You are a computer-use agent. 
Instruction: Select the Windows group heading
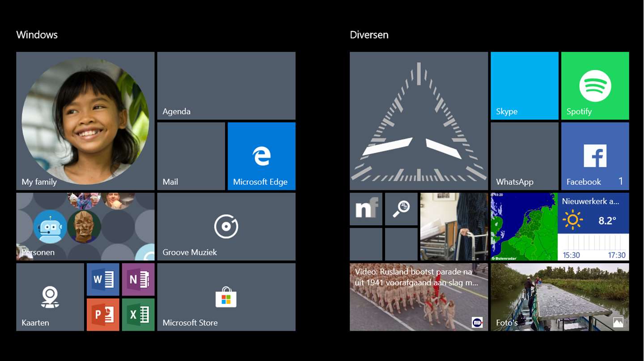pyautogui.click(x=37, y=35)
